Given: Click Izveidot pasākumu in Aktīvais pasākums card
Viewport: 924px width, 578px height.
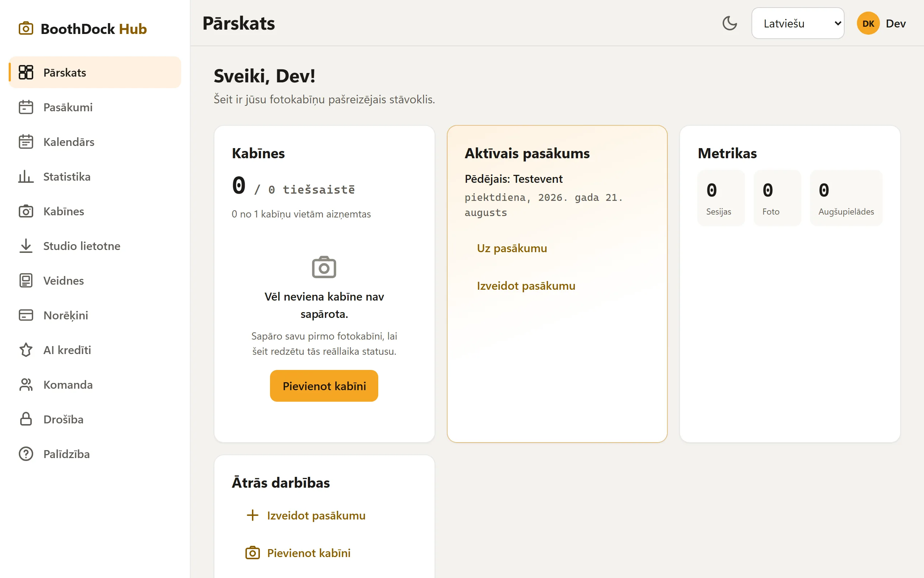Looking at the screenshot, I should pyautogui.click(x=526, y=285).
